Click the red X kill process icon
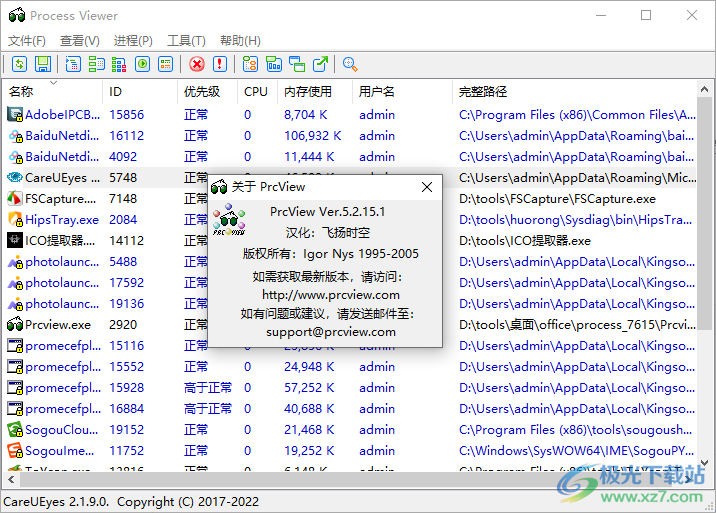Viewport: 716px width, 513px height. pos(197,64)
